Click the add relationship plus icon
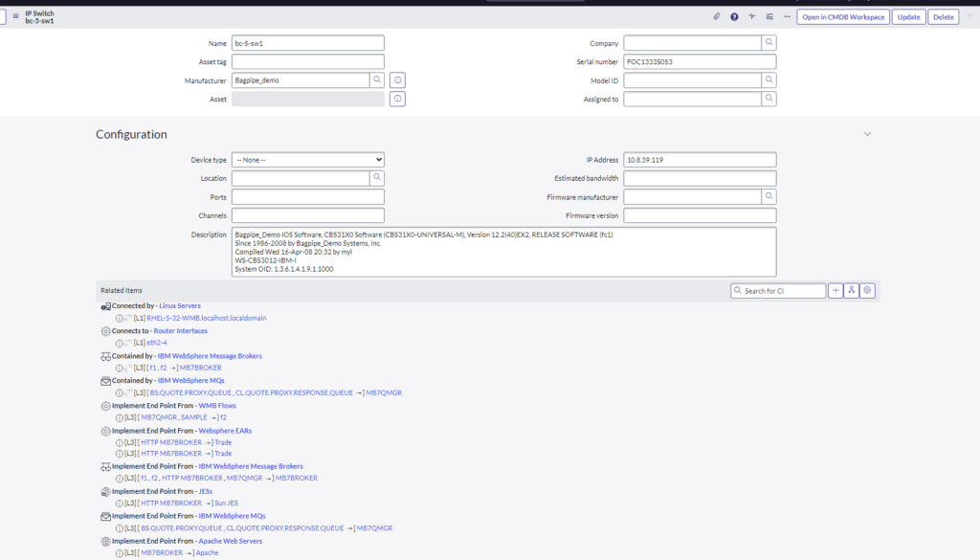Image resolution: width=980 pixels, height=560 pixels. tap(835, 290)
